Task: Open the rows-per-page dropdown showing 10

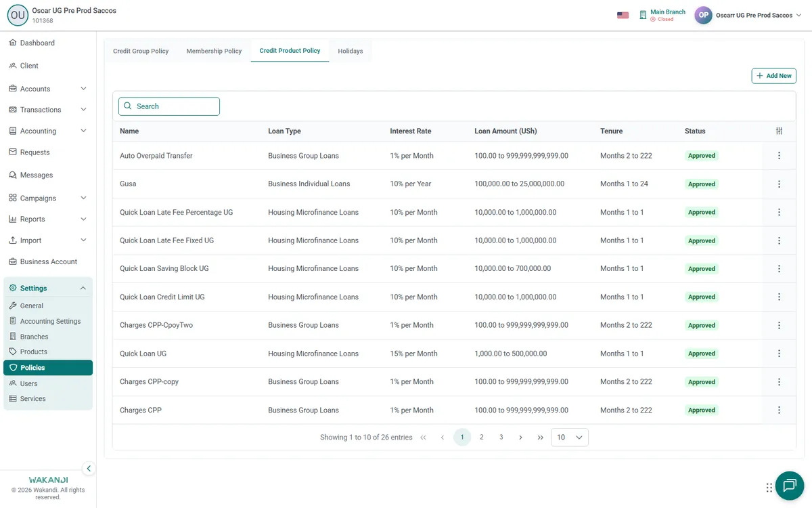Action: pyautogui.click(x=570, y=438)
